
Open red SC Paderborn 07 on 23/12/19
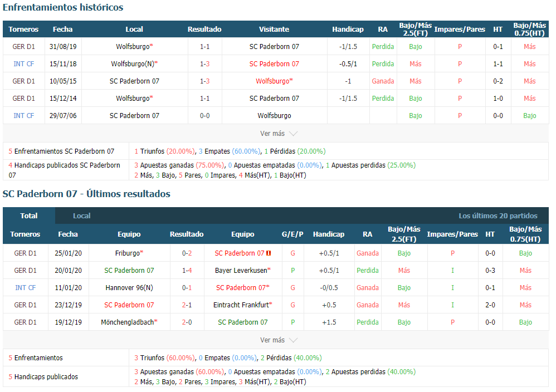point(129,305)
